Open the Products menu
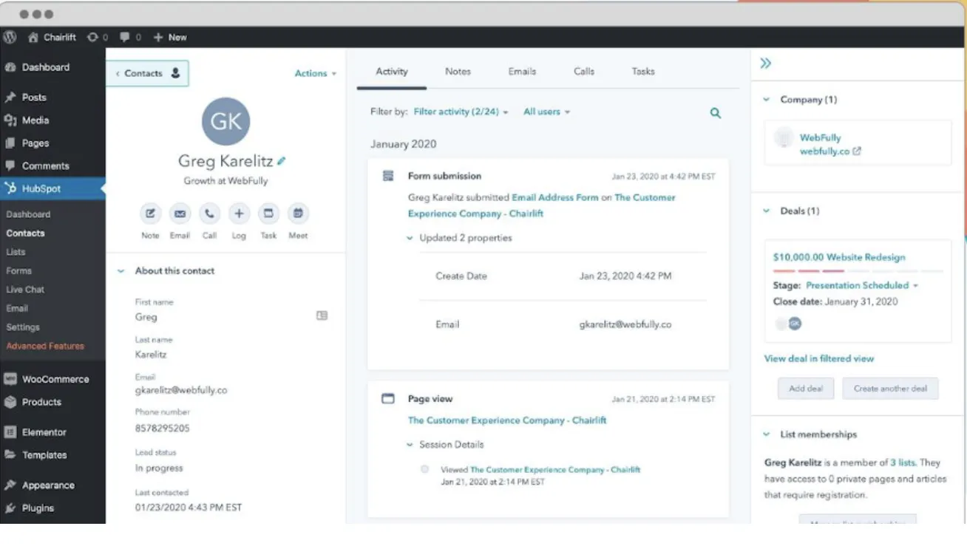Image resolution: width=967 pixels, height=560 pixels. click(41, 403)
